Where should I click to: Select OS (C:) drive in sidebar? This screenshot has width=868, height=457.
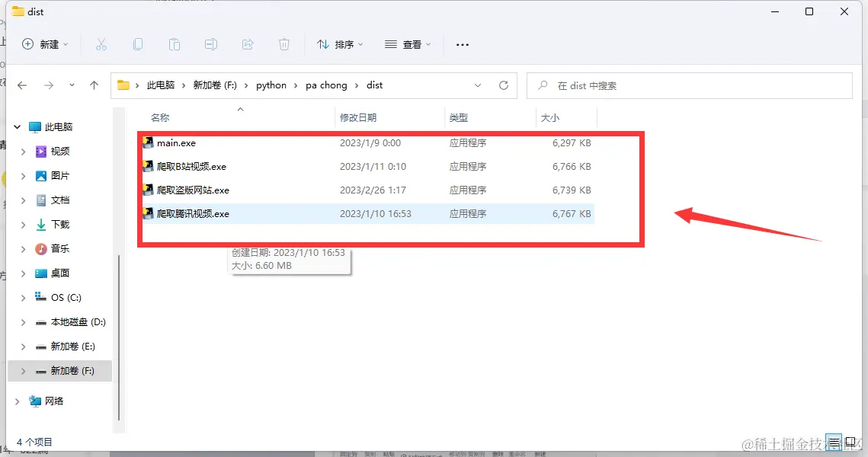66,297
